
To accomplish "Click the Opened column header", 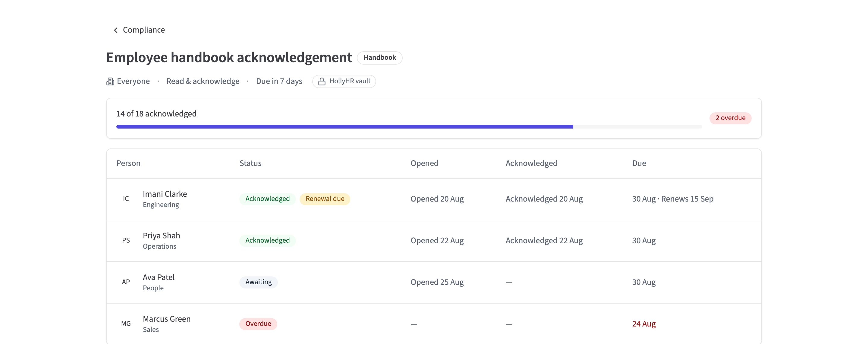I will (424, 163).
